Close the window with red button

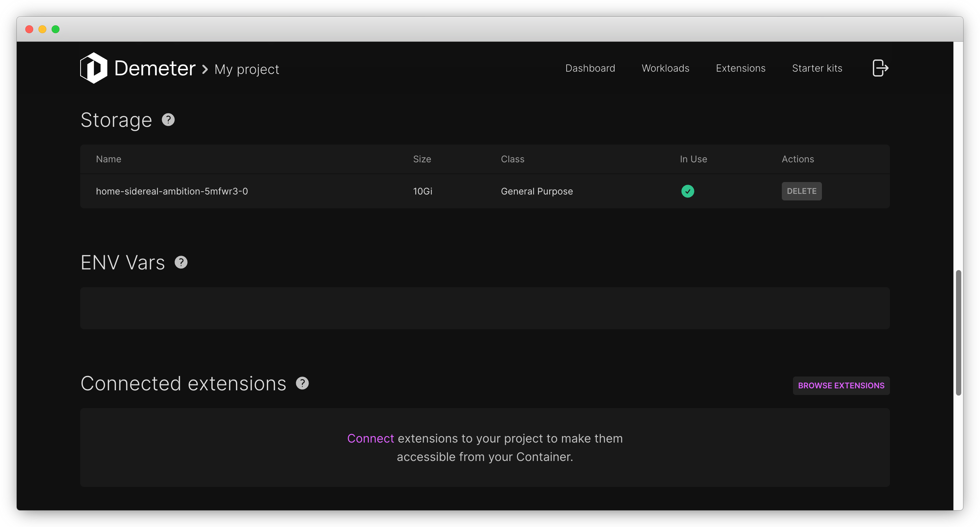coord(29,29)
